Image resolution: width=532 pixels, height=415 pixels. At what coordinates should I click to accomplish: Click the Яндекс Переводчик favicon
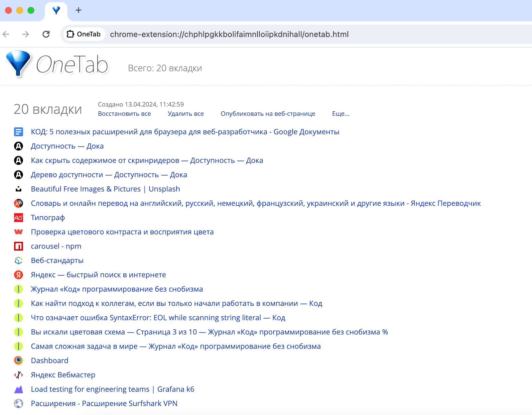click(x=19, y=203)
